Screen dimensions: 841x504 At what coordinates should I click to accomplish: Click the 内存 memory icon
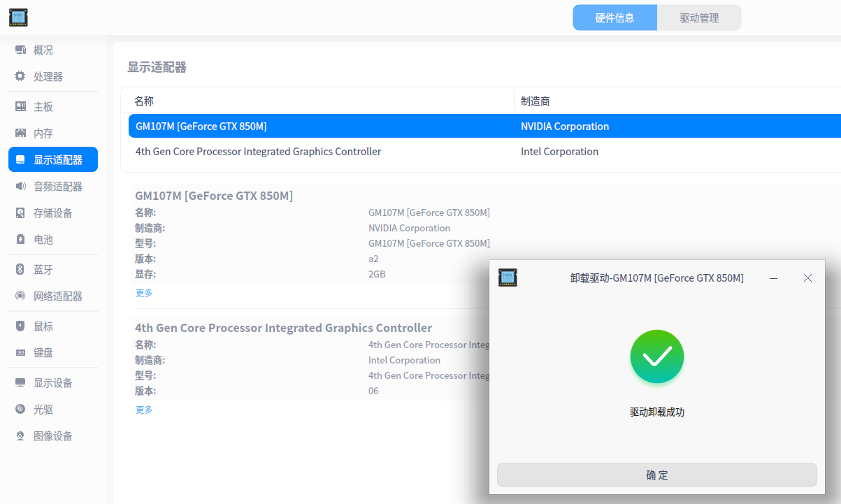20,133
